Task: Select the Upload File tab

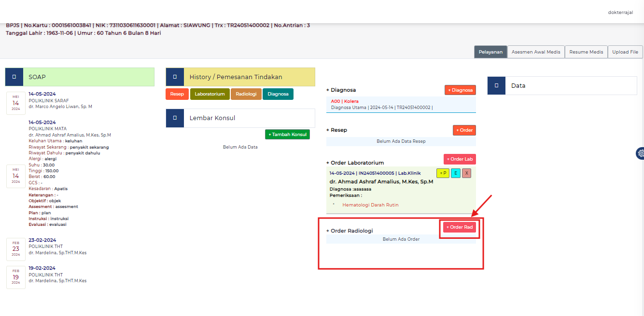Action: pos(625,52)
